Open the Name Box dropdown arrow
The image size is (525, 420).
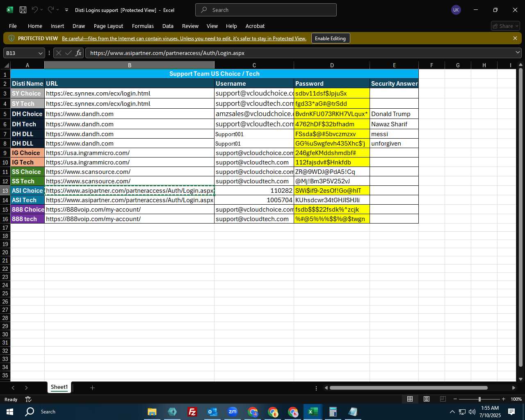(x=40, y=53)
